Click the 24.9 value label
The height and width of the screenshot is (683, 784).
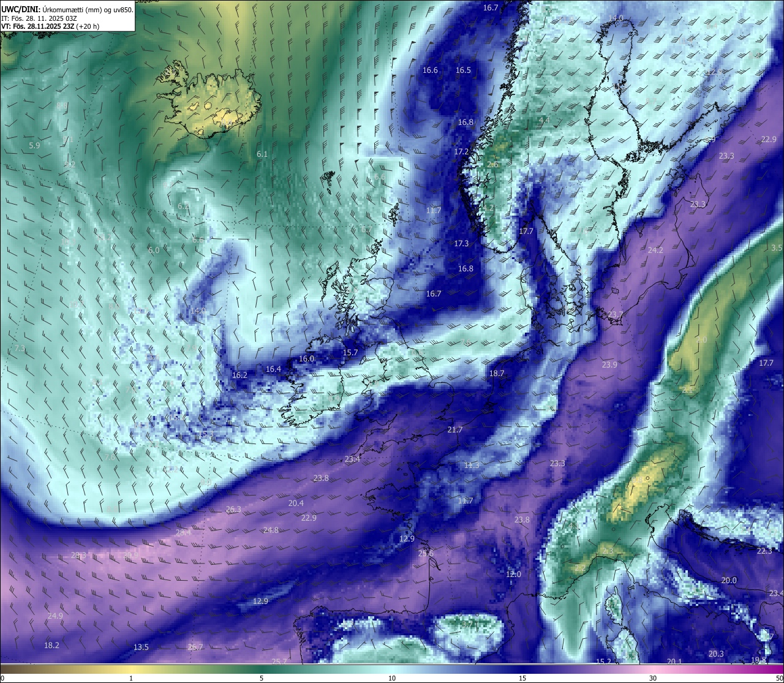pyautogui.click(x=55, y=616)
